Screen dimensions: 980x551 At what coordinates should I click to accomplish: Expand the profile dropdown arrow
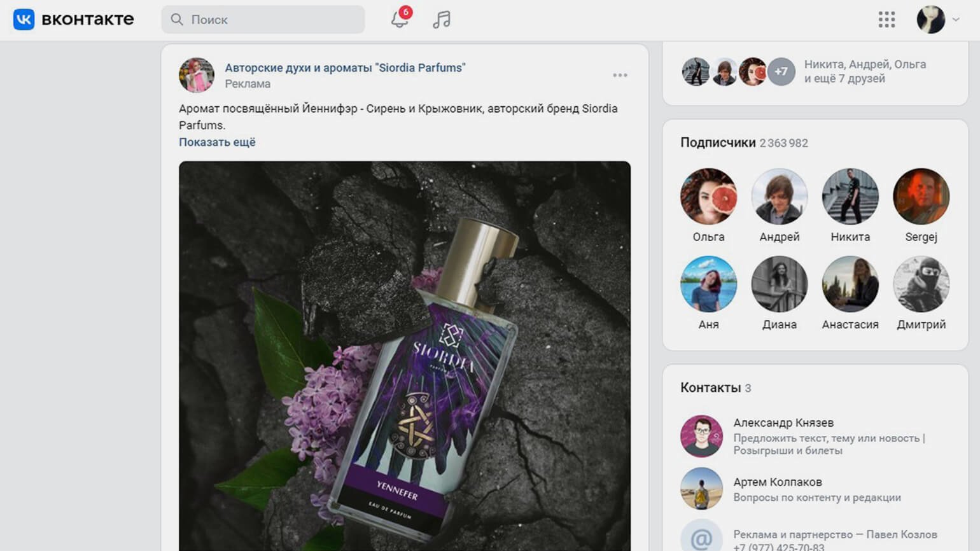click(956, 20)
